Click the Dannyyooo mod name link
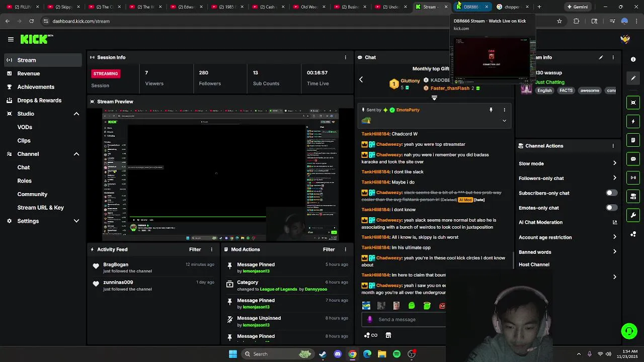 point(316,289)
